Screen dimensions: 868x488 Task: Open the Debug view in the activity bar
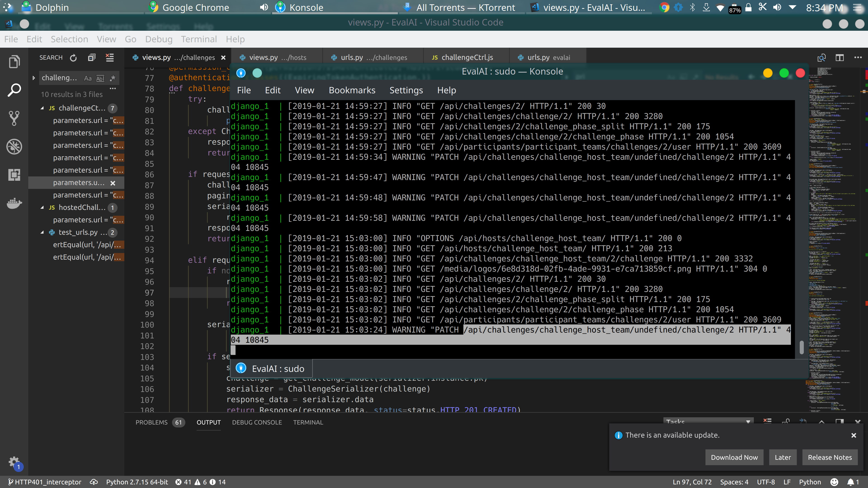[x=14, y=146]
